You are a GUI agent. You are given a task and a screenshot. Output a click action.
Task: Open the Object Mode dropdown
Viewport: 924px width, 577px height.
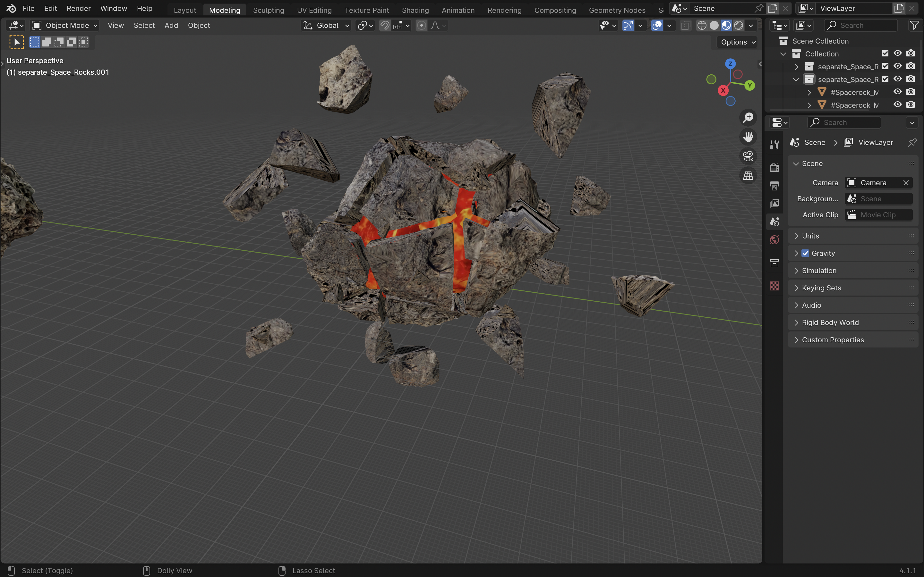coord(64,26)
